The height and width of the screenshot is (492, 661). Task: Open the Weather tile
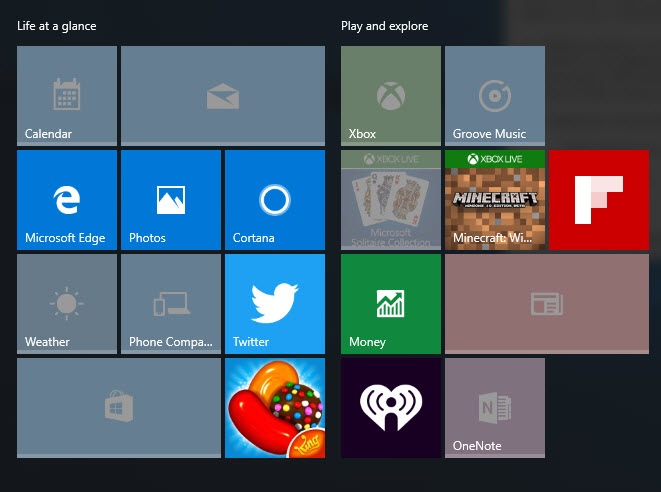tap(67, 304)
